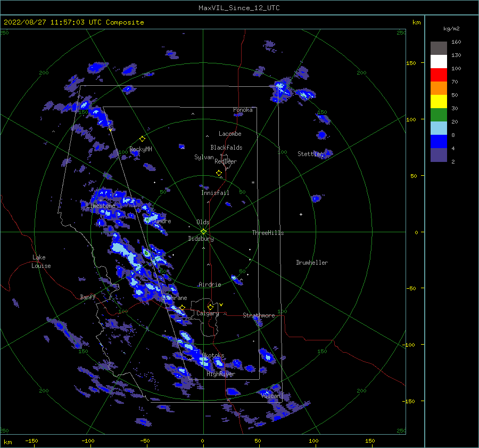This screenshot has height=448, width=479.
Task: Click the white plus marker east of ThreeHills
Action: [301, 214]
